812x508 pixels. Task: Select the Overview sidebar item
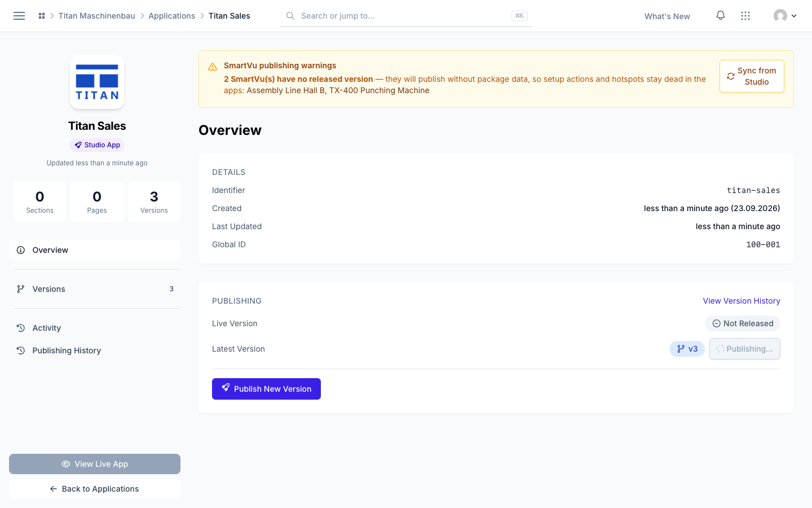[95, 250]
